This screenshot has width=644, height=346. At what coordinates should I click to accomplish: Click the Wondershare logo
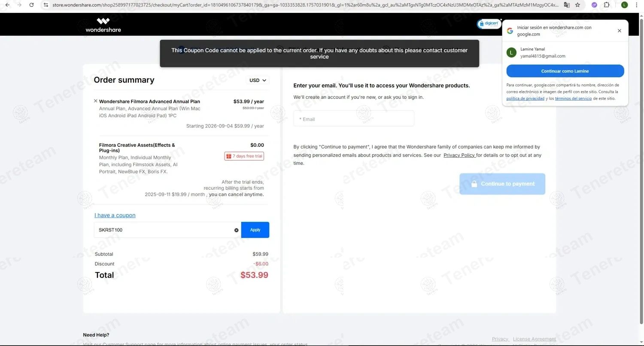103,25
